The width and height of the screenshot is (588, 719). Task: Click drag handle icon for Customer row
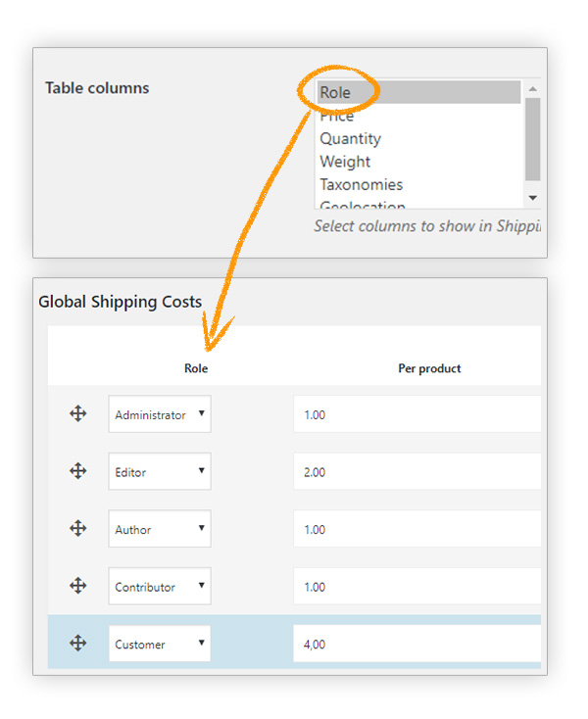pyautogui.click(x=78, y=644)
